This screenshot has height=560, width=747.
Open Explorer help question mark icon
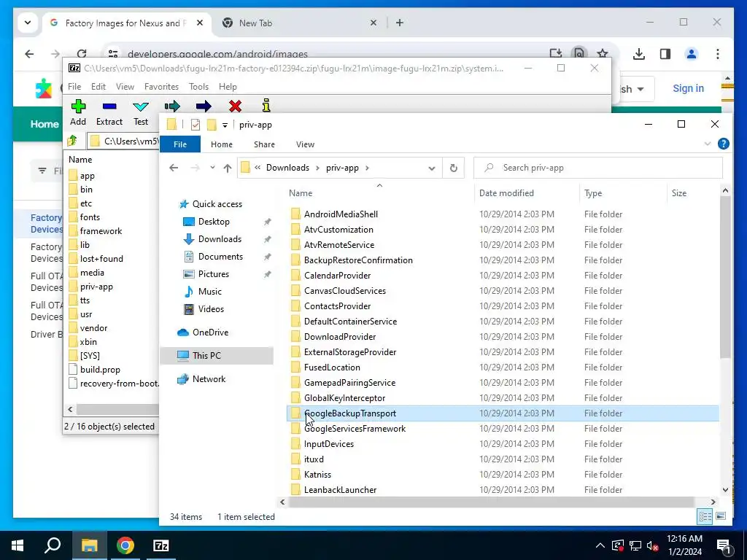tap(723, 144)
